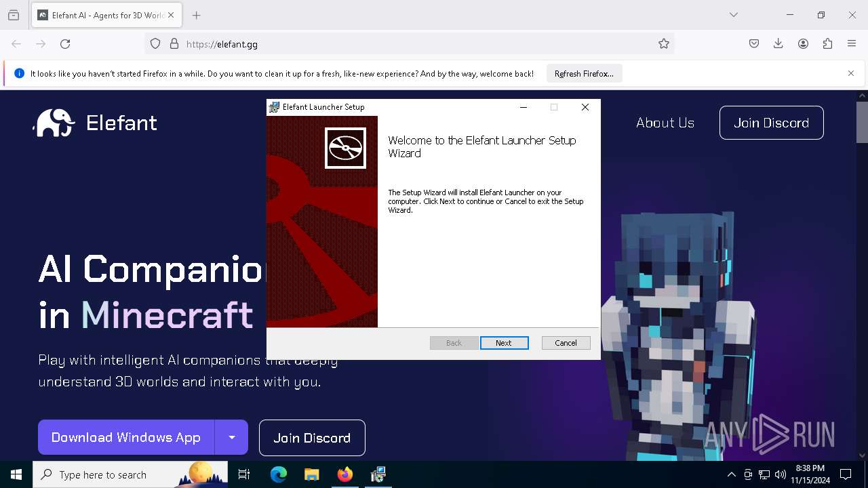The height and width of the screenshot is (488, 868).
Task: Close the Elefant AI tab
Action: [x=171, y=15]
